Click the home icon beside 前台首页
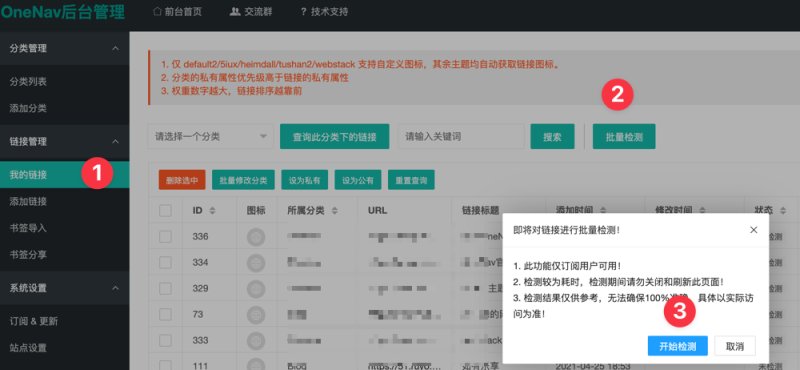This screenshot has height=370, width=800. click(157, 12)
